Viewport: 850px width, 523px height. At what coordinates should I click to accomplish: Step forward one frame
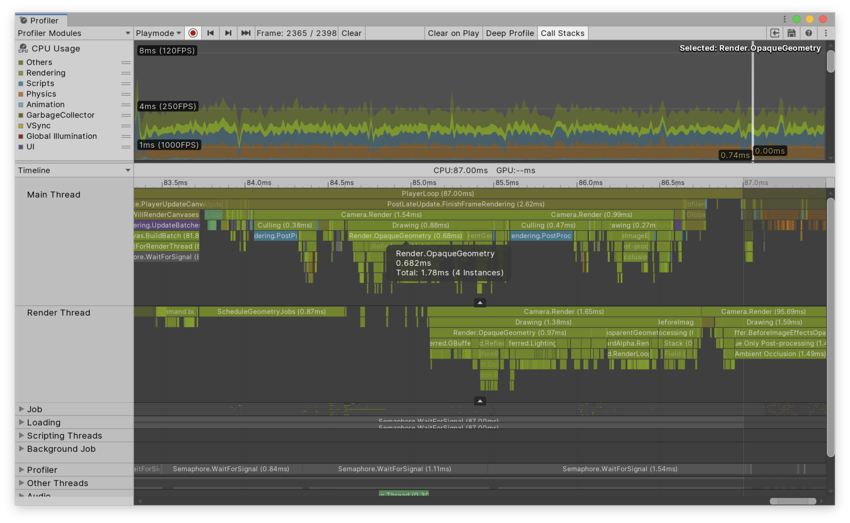click(x=228, y=33)
